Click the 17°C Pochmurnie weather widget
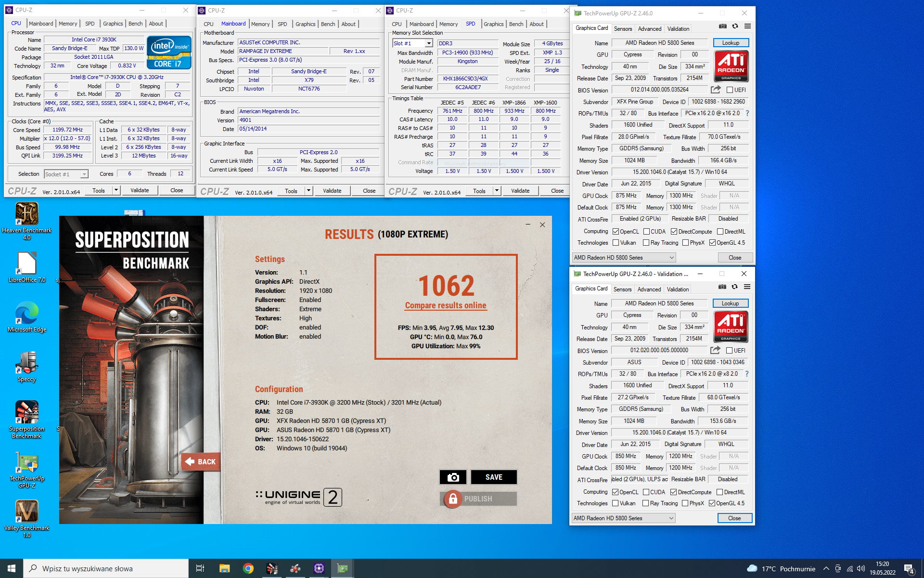Screen dimensions: 924x578 click(x=782, y=568)
